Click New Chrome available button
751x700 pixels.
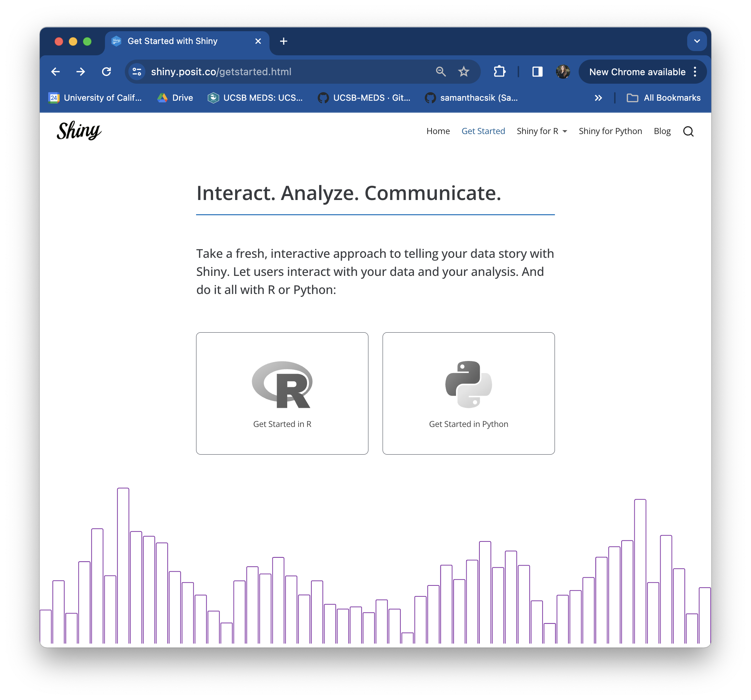(x=637, y=72)
